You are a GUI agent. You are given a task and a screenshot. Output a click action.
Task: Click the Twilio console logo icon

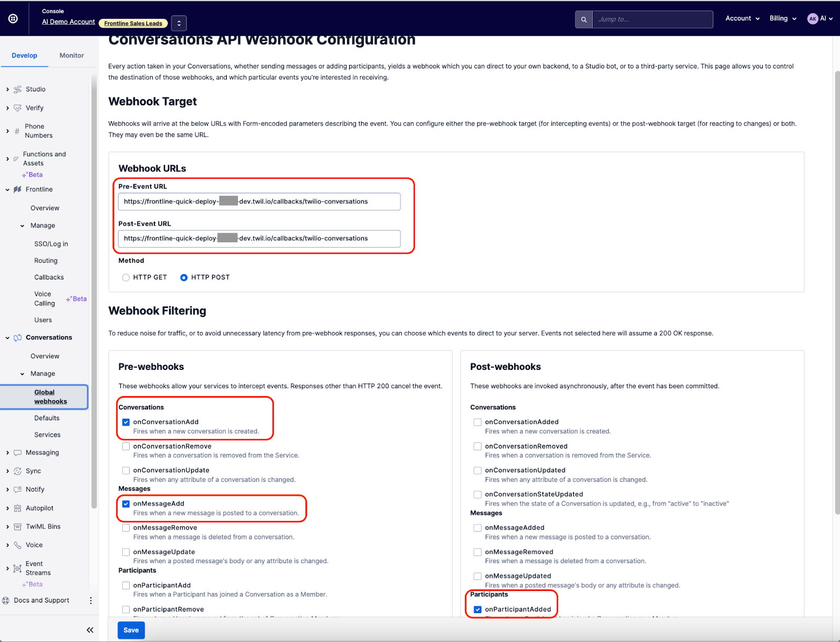pyautogui.click(x=13, y=18)
